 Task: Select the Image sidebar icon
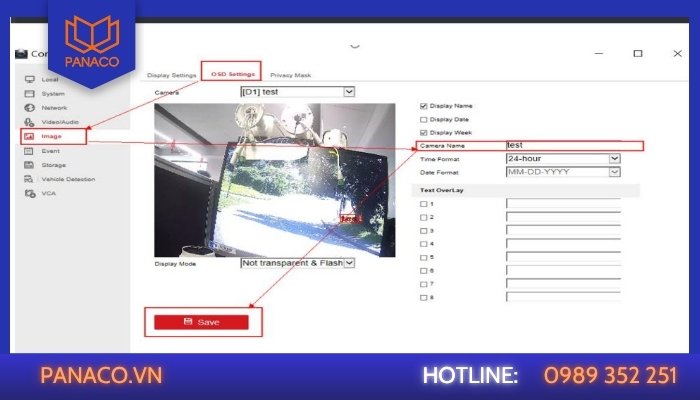(x=29, y=136)
